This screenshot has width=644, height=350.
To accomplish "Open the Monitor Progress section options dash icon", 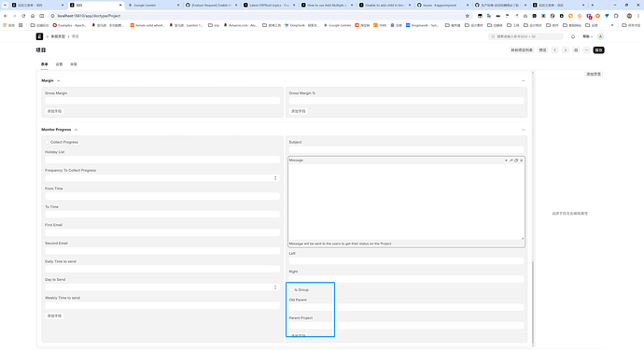I will pyautogui.click(x=524, y=130).
